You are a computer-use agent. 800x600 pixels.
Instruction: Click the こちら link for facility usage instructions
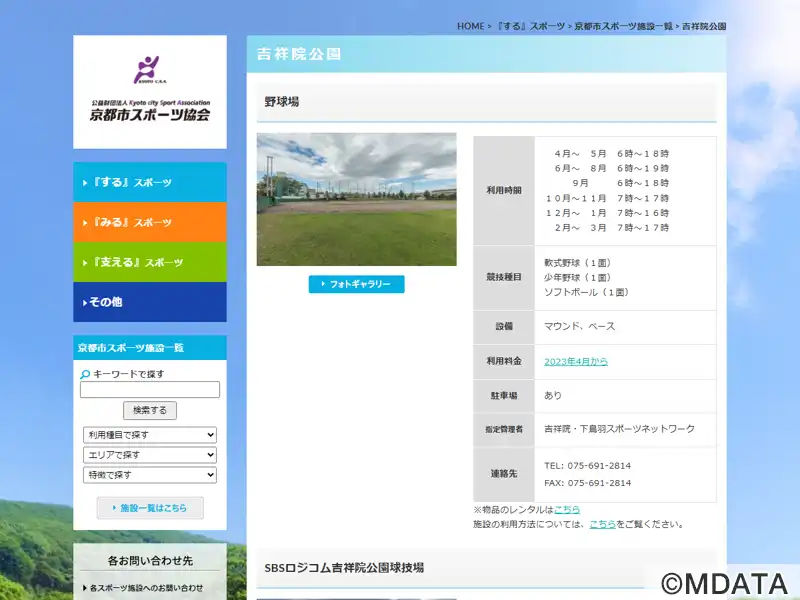click(602, 524)
